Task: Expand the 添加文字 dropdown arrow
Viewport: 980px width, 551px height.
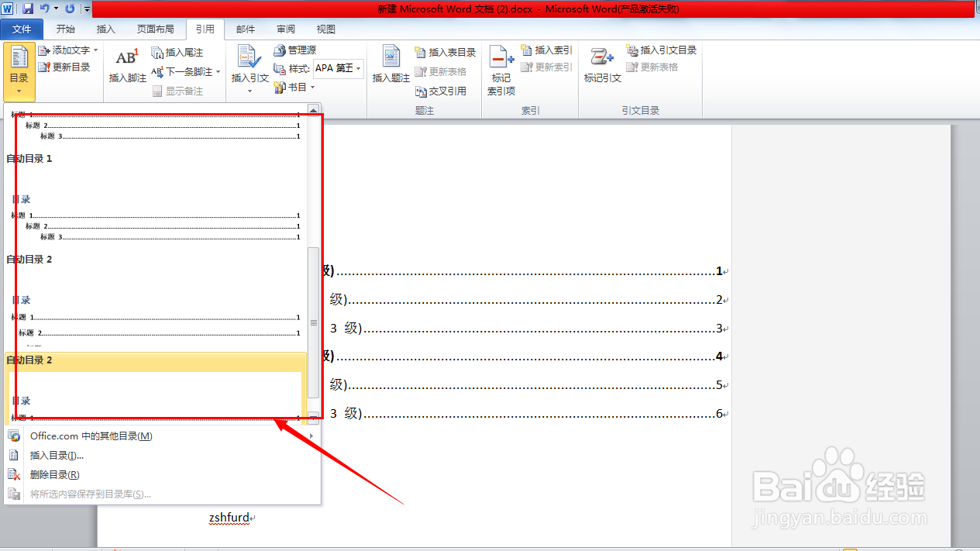Action: coord(95,50)
